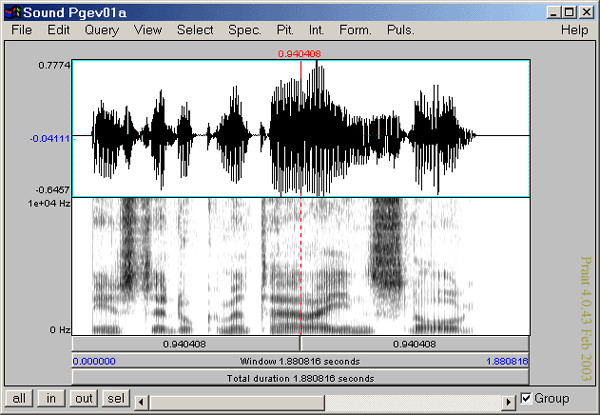The image size is (600, 415).
Task: Expand the Spec. spectrogram menu
Action: [244, 30]
